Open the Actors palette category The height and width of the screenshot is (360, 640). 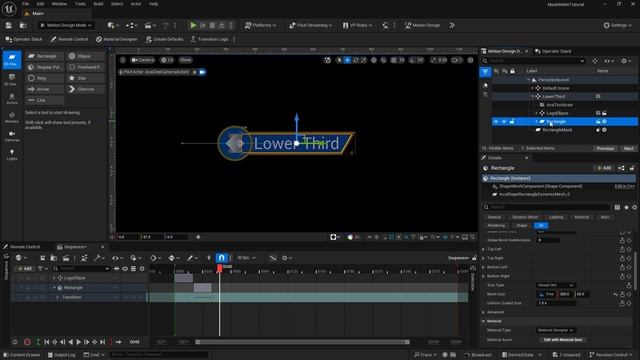pos(12,98)
